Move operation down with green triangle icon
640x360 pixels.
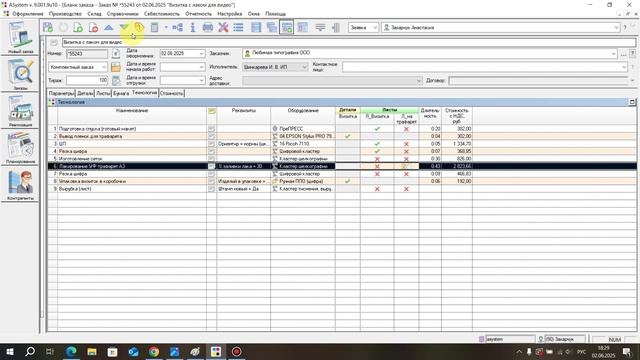[124, 27]
